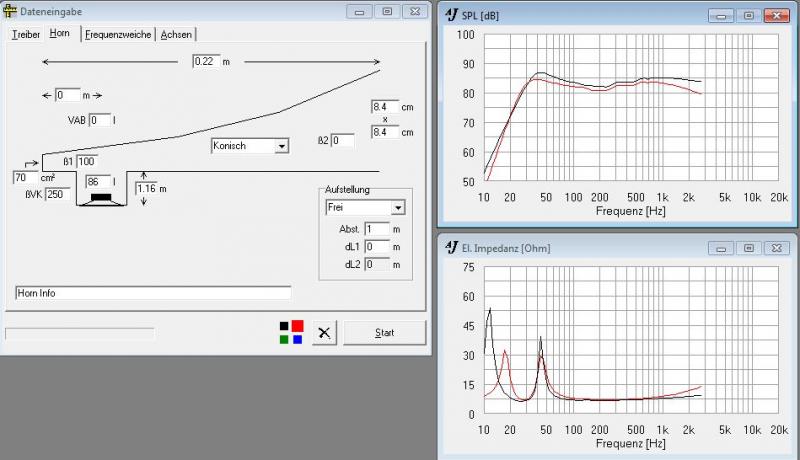The height and width of the screenshot is (460, 800).
Task: Click the throat area field showing 70
Action: coord(26,177)
